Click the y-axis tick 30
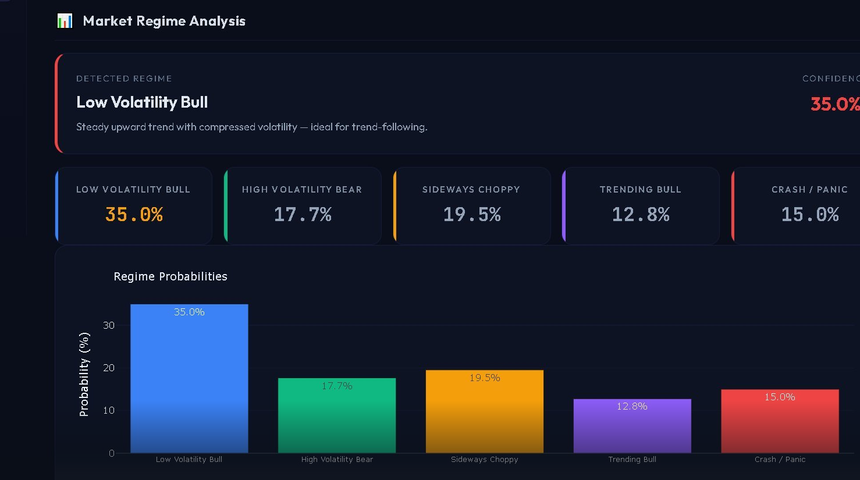This screenshot has width=860, height=480. click(109, 325)
